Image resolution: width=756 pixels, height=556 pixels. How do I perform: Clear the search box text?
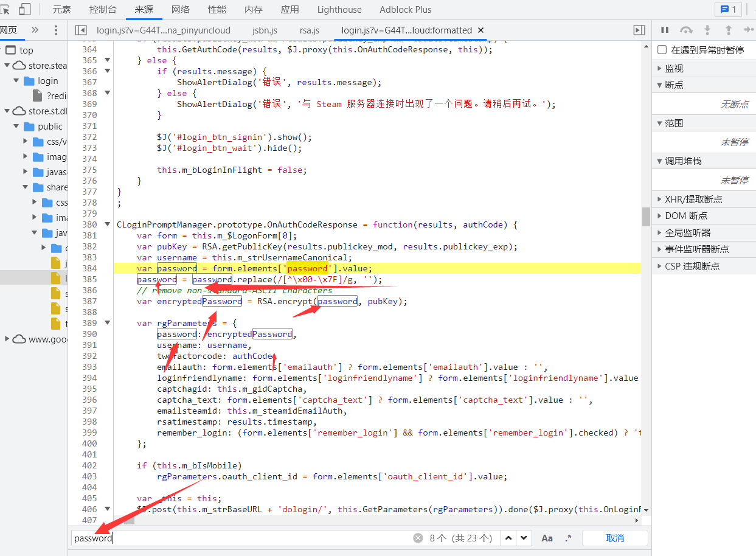[418, 538]
